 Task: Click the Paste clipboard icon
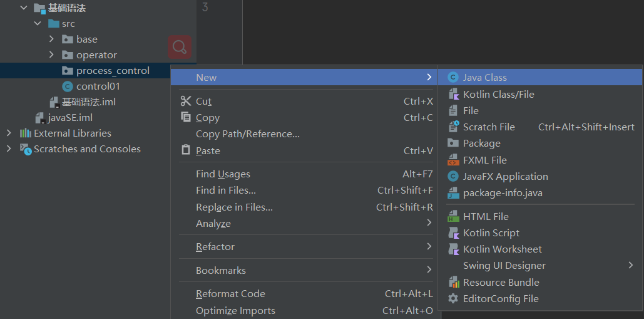[186, 150]
